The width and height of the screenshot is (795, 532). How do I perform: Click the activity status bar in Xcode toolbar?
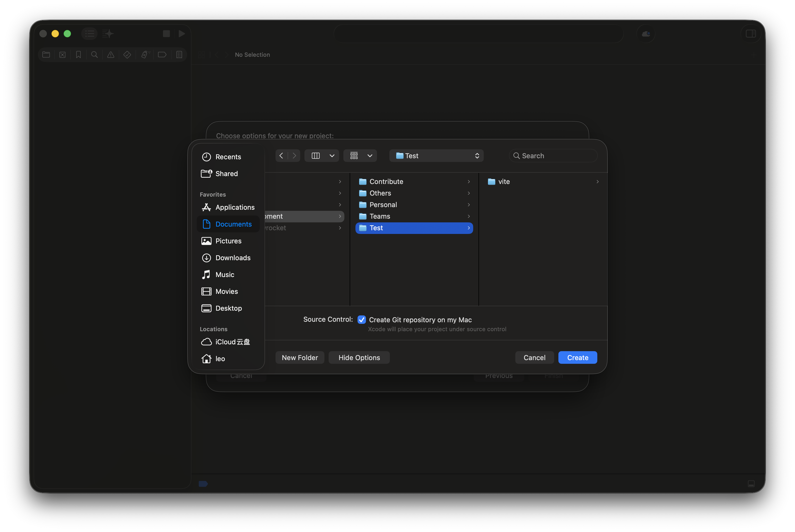478,34
